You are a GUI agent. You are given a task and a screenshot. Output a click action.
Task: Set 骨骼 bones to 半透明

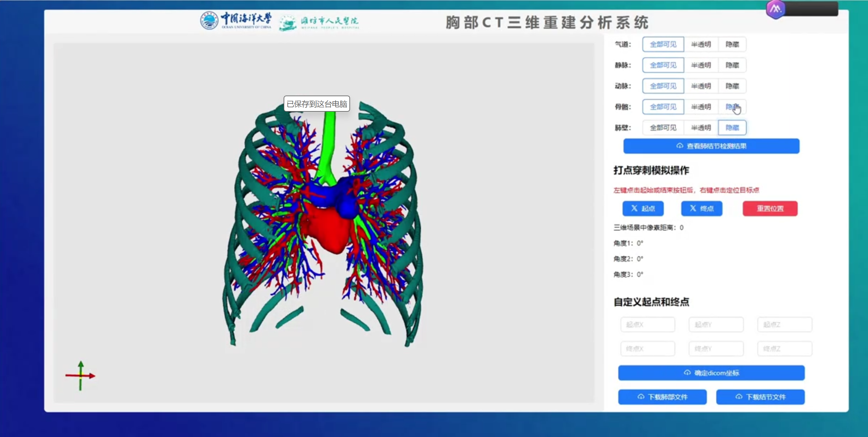pyautogui.click(x=701, y=107)
